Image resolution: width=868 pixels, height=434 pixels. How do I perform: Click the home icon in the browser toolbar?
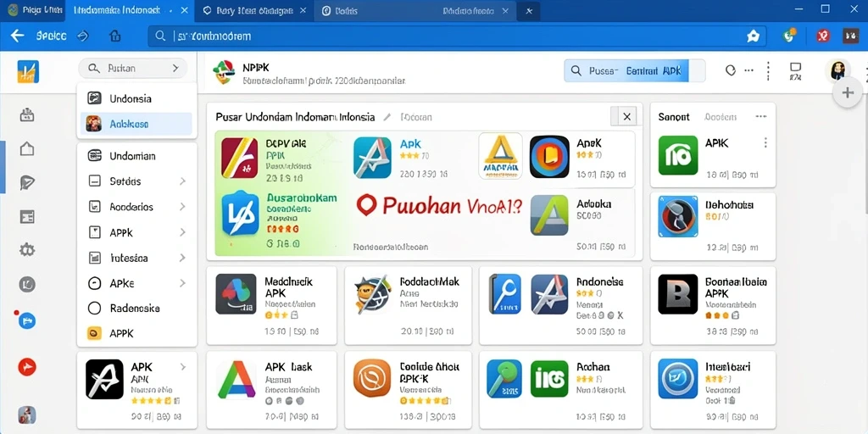click(114, 36)
